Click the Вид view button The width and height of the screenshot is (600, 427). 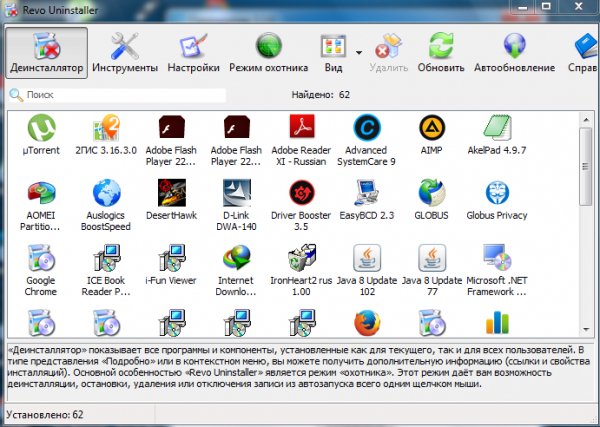334,52
